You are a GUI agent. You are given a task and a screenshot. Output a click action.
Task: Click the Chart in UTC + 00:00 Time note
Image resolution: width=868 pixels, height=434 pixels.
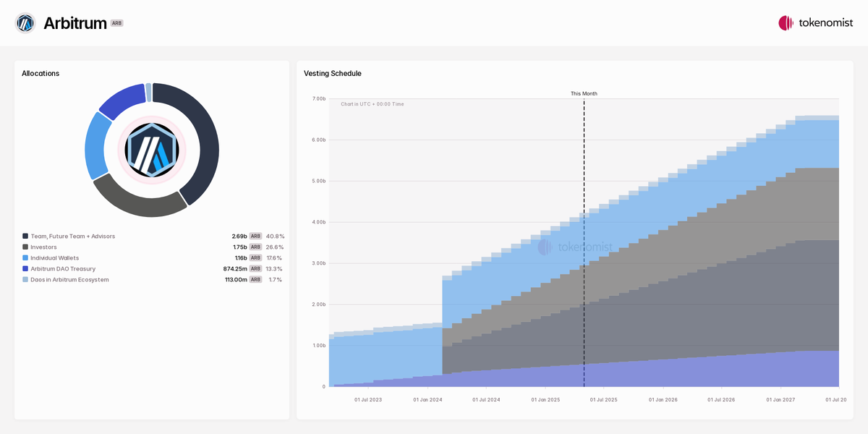point(373,104)
